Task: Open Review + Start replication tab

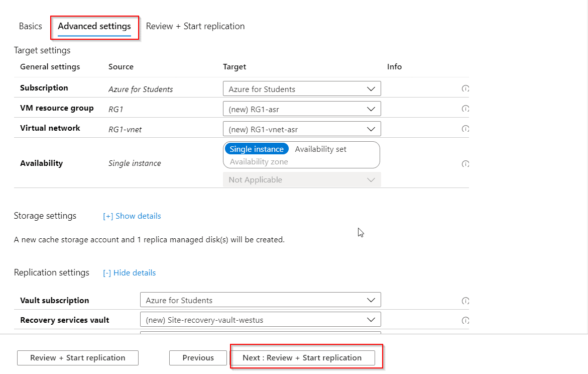Action: 195,26
